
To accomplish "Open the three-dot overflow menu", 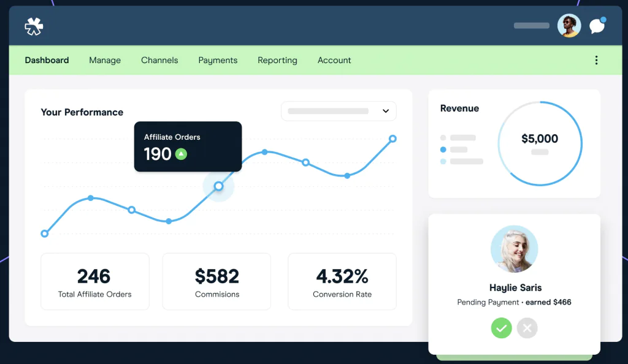I will coord(596,60).
